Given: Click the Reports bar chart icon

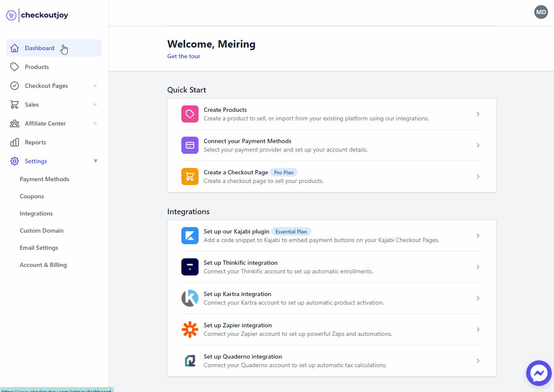Looking at the screenshot, I should coord(15,142).
